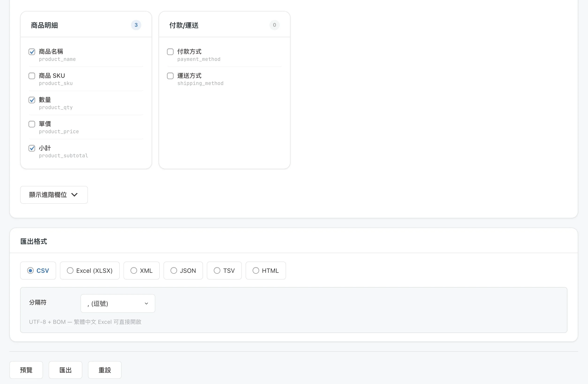Image resolution: width=588 pixels, height=384 pixels.
Task: Check the 單價 product_price checkbox
Action: [32, 124]
